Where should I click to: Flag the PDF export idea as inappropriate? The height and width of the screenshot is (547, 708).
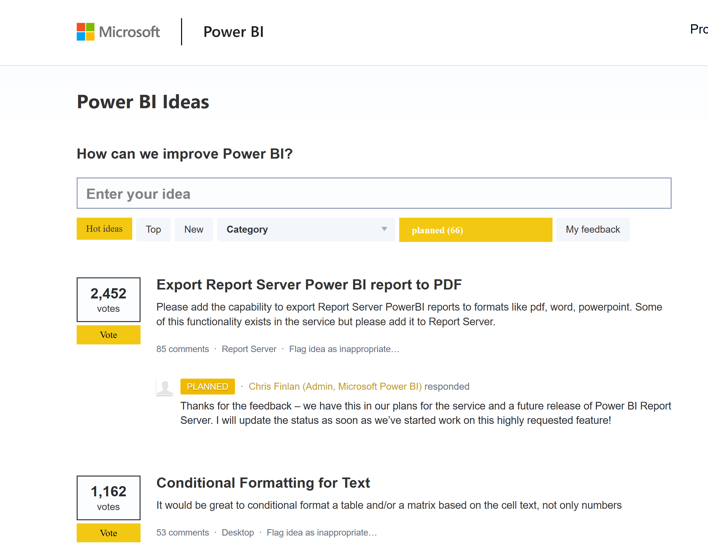344,349
